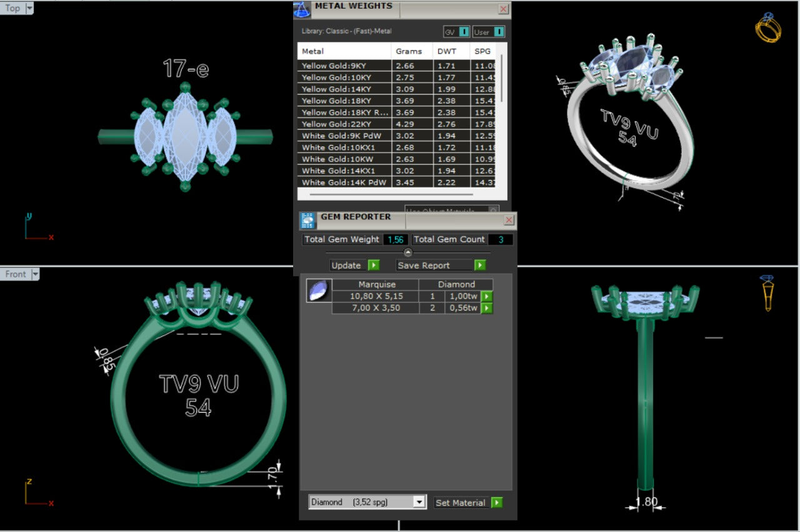800x532 pixels.
Task: Click the Diamond header cell in gem table
Action: coord(456,284)
